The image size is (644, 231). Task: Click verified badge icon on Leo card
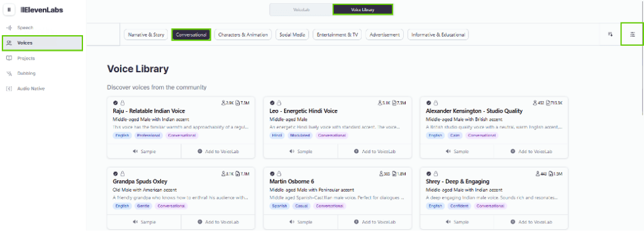point(272,103)
